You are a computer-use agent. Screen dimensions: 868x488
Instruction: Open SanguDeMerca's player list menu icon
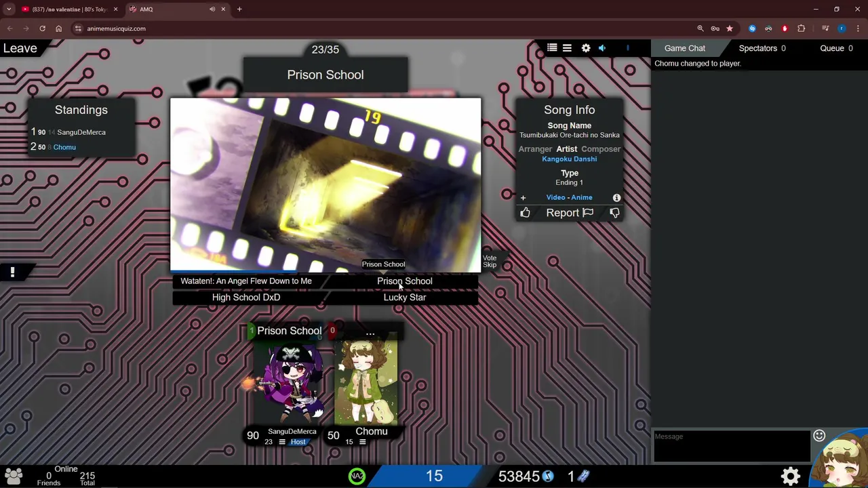point(282,442)
